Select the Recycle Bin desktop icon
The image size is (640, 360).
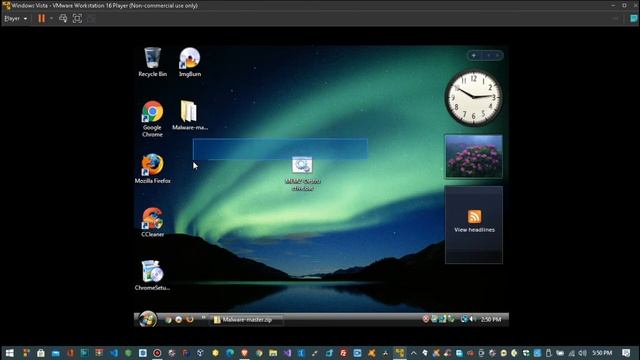click(152, 62)
